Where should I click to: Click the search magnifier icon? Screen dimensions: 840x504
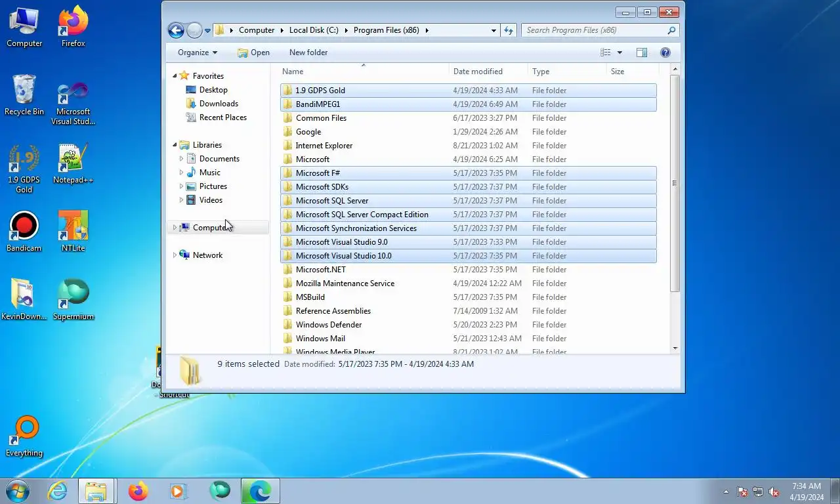(x=671, y=30)
